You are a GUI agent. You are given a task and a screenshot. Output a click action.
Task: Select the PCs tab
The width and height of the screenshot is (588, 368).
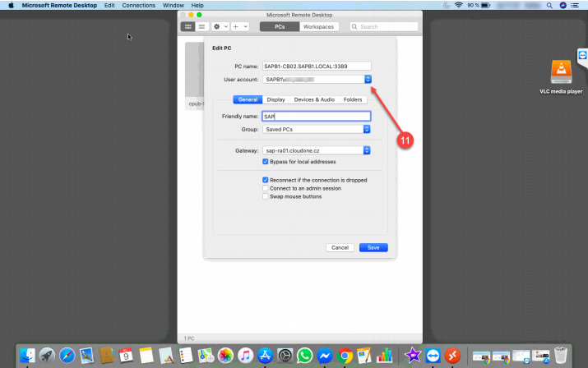click(280, 26)
